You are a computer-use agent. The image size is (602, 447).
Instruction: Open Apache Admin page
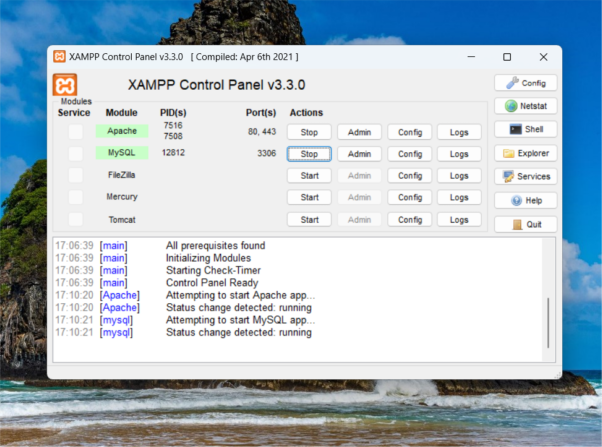tap(359, 132)
